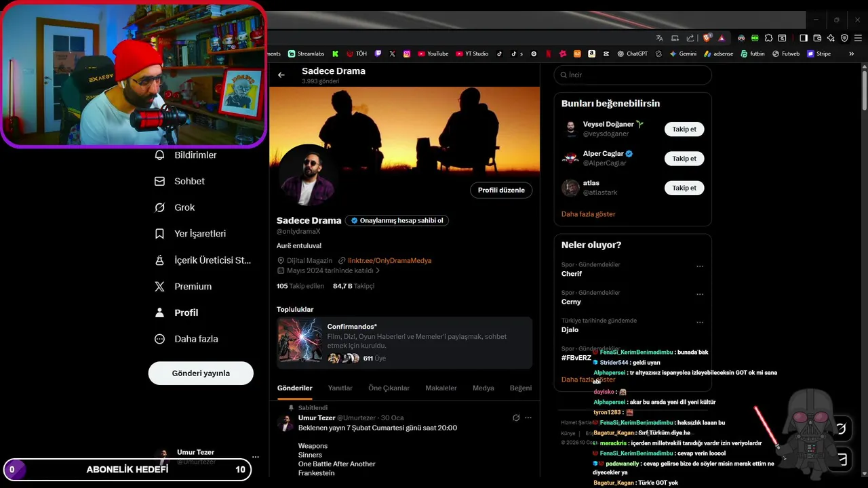The height and width of the screenshot is (488, 868).
Task: Open the ChatGPT bookmark
Action: (632, 54)
